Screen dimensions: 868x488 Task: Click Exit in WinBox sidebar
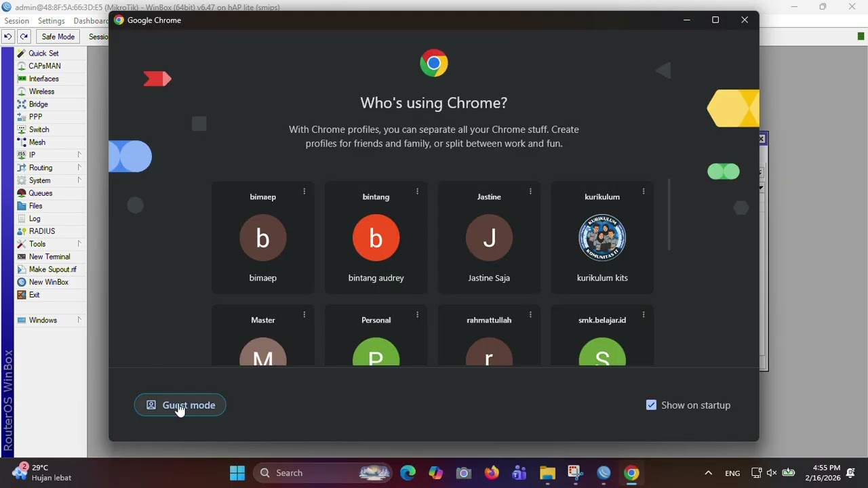click(34, 295)
